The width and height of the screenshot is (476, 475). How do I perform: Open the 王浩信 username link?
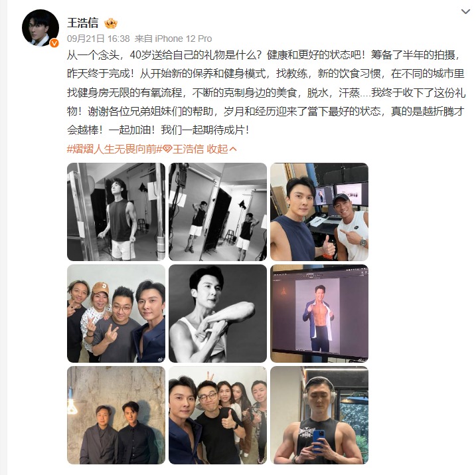coord(82,23)
